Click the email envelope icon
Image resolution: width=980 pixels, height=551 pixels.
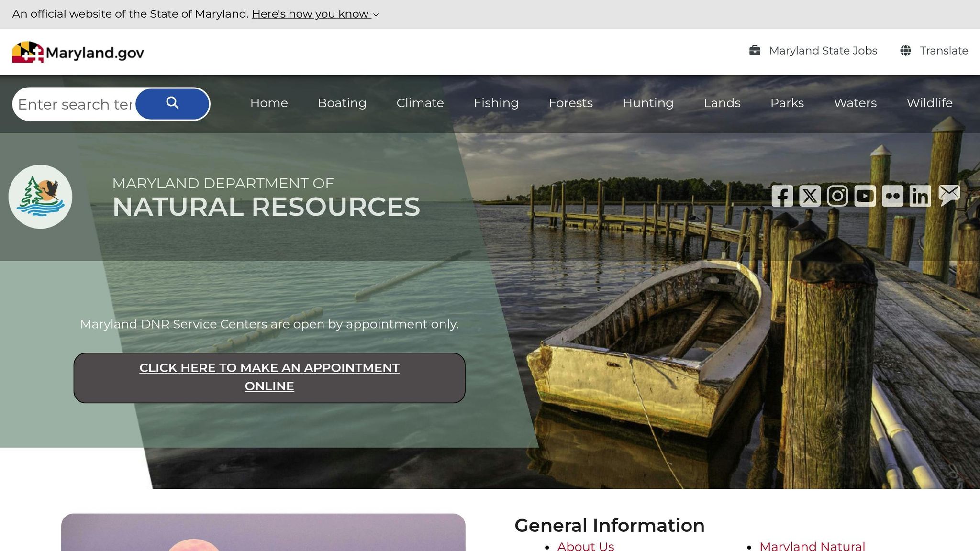pyautogui.click(x=949, y=195)
